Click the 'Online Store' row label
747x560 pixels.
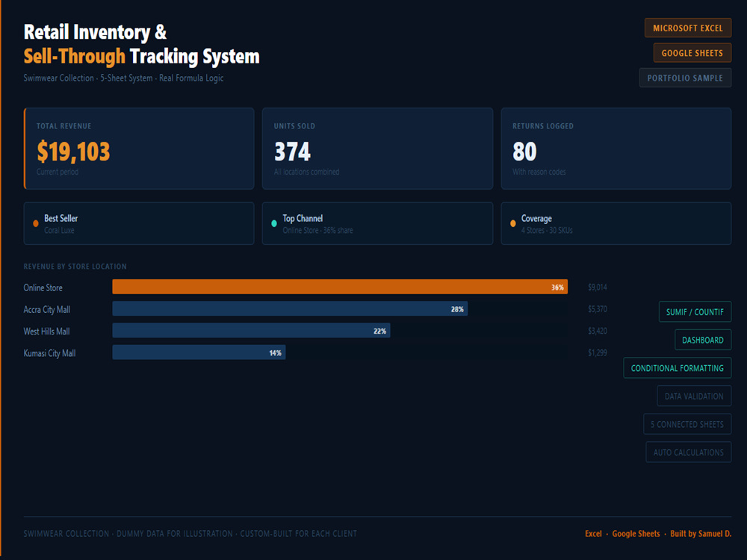43,287
